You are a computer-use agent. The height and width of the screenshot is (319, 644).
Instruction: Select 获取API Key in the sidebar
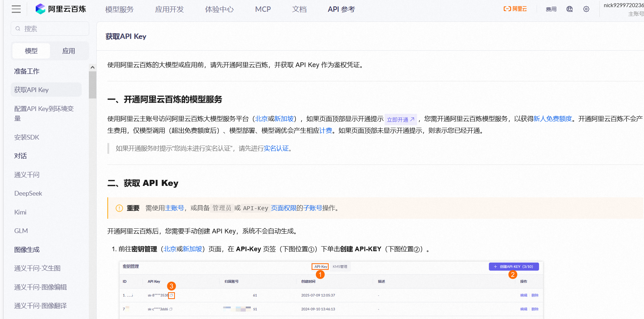(46, 90)
